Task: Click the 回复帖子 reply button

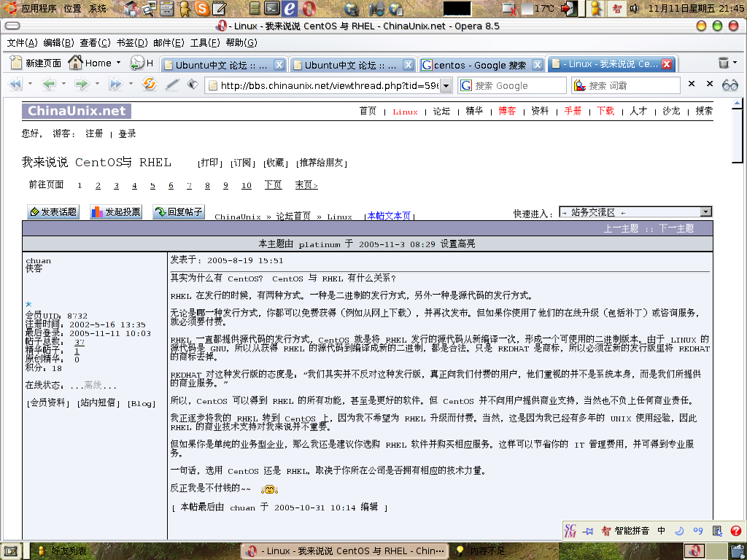Action: [179, 212]
